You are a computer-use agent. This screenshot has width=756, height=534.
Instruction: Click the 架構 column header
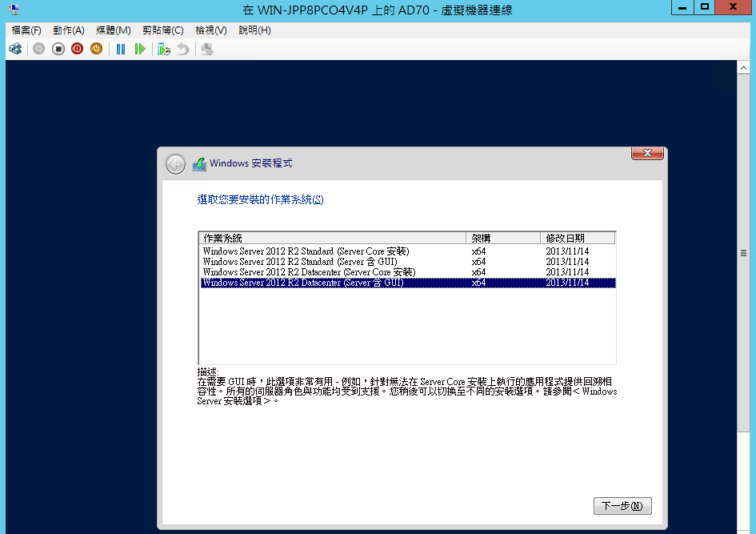(x=503, y=238)
